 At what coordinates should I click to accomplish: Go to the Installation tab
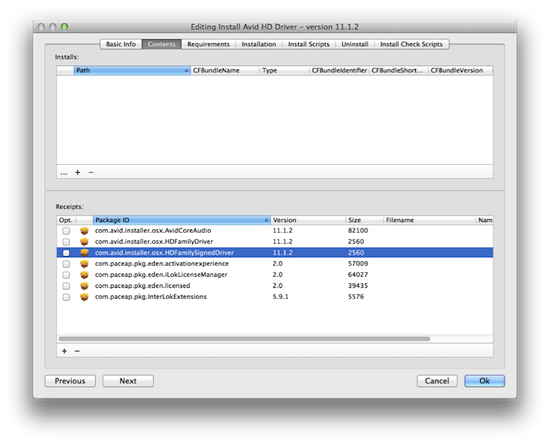[259, 44]
